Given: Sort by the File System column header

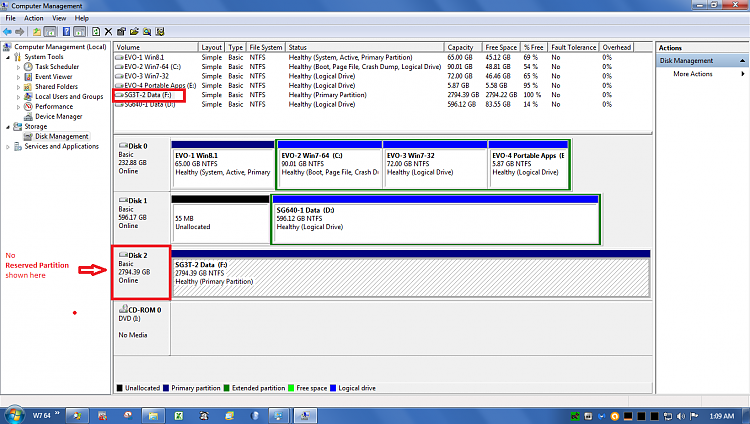Looking at the screenshot, I should point(265,47).
